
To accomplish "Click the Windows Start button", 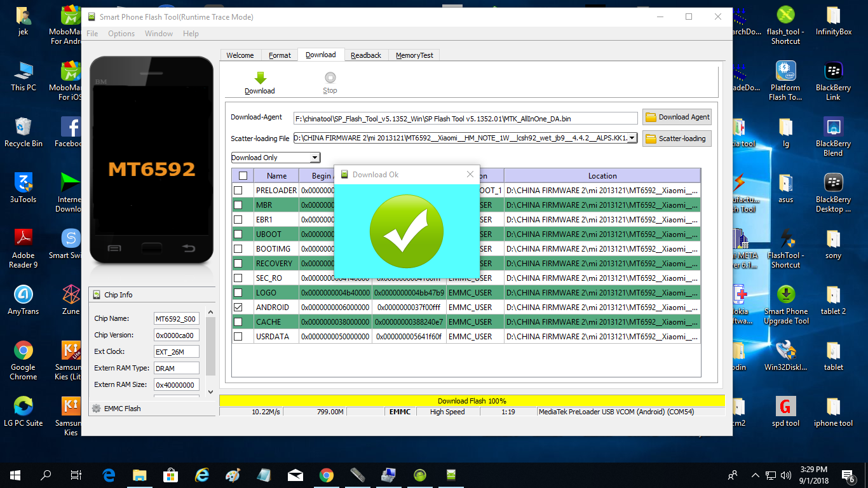I will 15,475.
